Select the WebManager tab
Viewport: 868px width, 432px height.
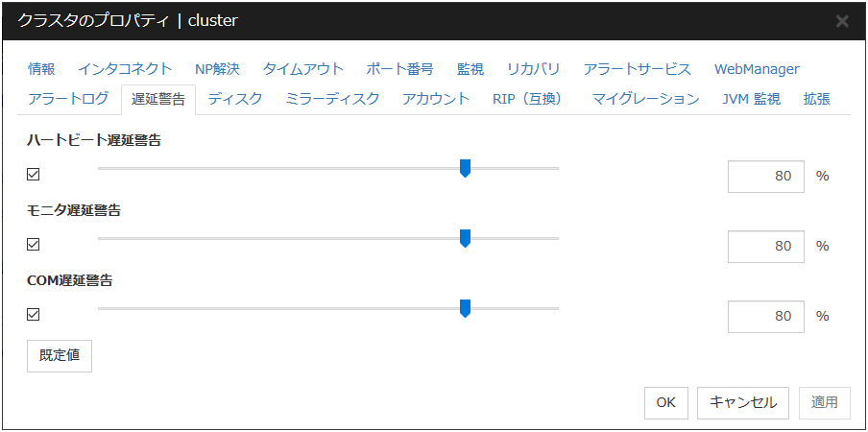tap(757, 69)
